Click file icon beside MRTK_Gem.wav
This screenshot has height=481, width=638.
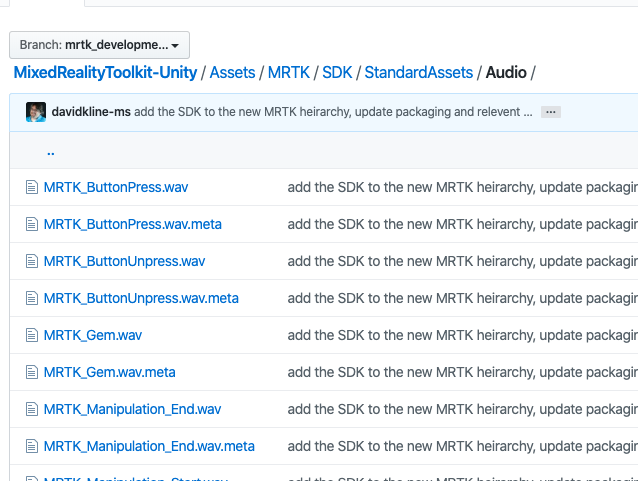[x=31, y=335]
